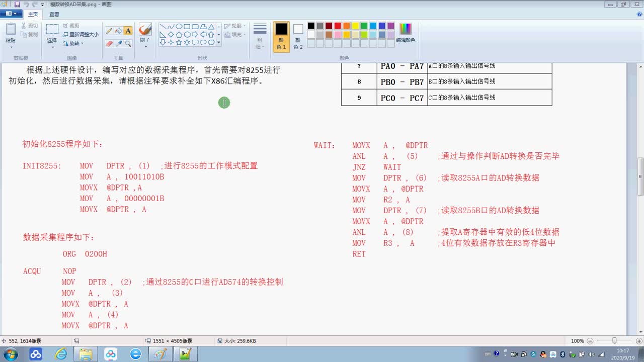Switch to the Home (主页) ribbon tab

[33, 14]
